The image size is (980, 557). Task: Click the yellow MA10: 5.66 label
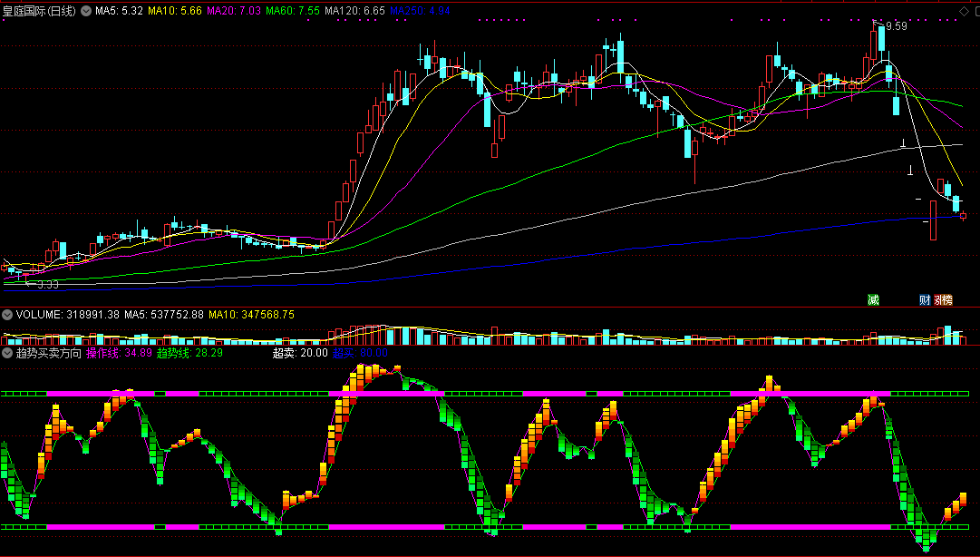point(175,11)
